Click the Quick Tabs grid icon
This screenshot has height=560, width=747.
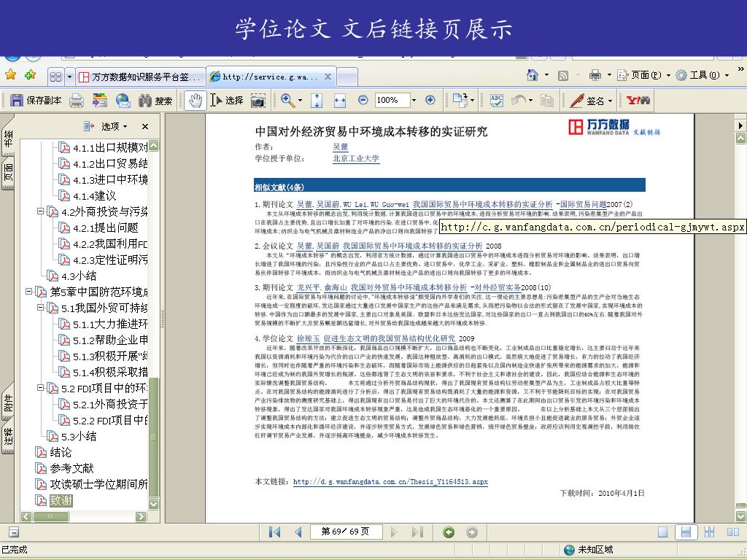[55, 77]
